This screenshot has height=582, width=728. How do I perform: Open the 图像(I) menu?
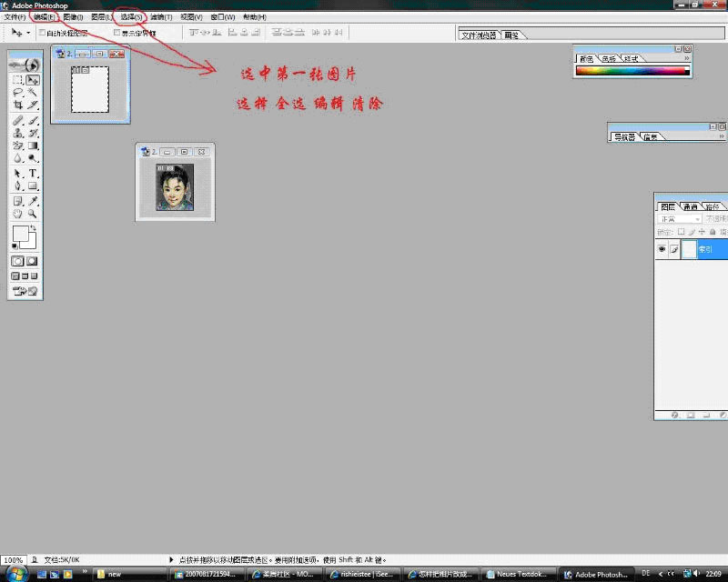[x=73, y=17]
